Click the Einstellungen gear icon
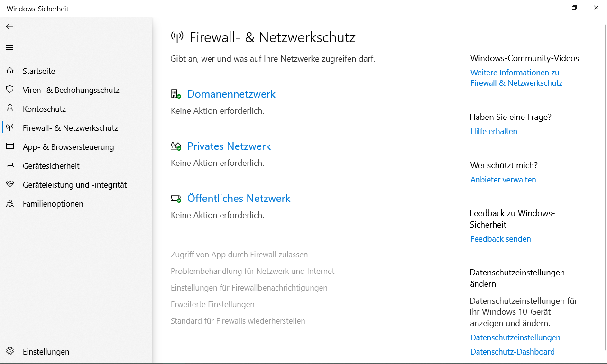This screenshot has height=364, width=607. 9,351
